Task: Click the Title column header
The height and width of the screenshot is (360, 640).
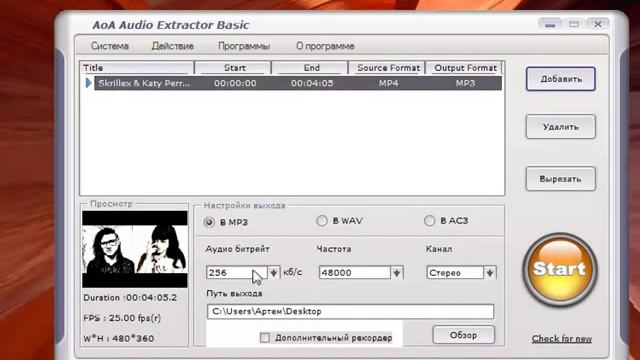Action: pyautogui.click(x=137, y=68)
